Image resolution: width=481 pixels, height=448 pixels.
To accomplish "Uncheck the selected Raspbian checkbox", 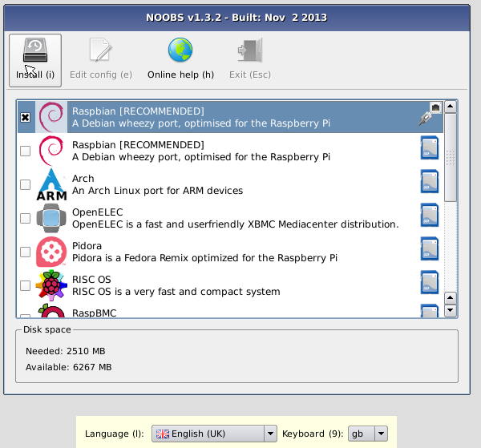I will pos(25,118).
